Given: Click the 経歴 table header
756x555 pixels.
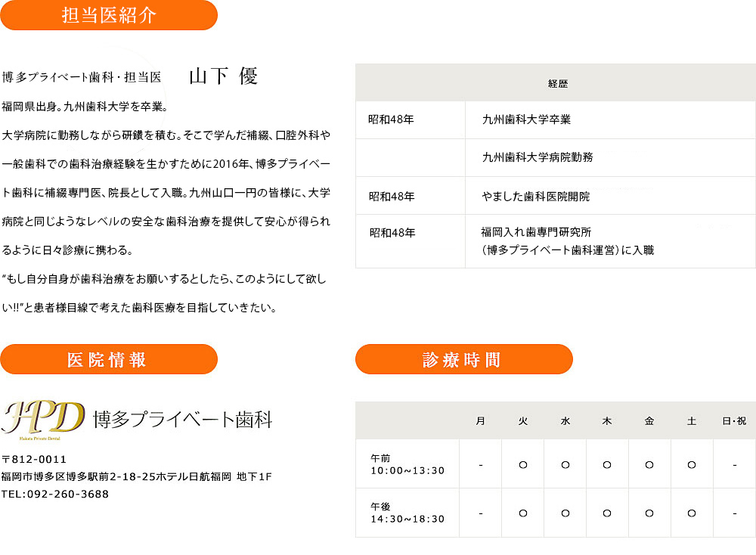Looking at the screenshot, I should tap(558, 83).
